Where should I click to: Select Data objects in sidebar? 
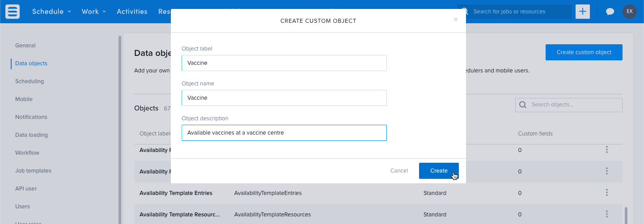(31, 63)
